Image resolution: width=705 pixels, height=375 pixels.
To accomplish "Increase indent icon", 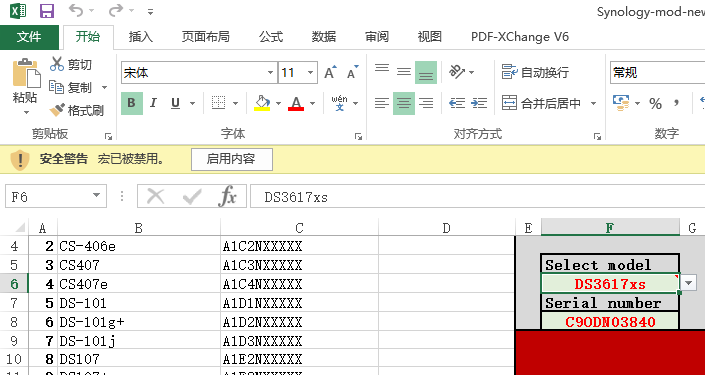I will [479, 103].
